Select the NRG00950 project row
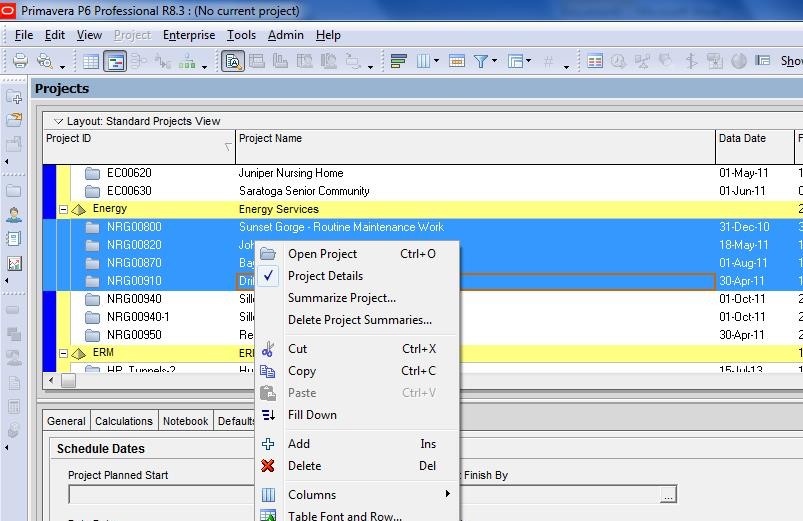 [x=422, y=335]
